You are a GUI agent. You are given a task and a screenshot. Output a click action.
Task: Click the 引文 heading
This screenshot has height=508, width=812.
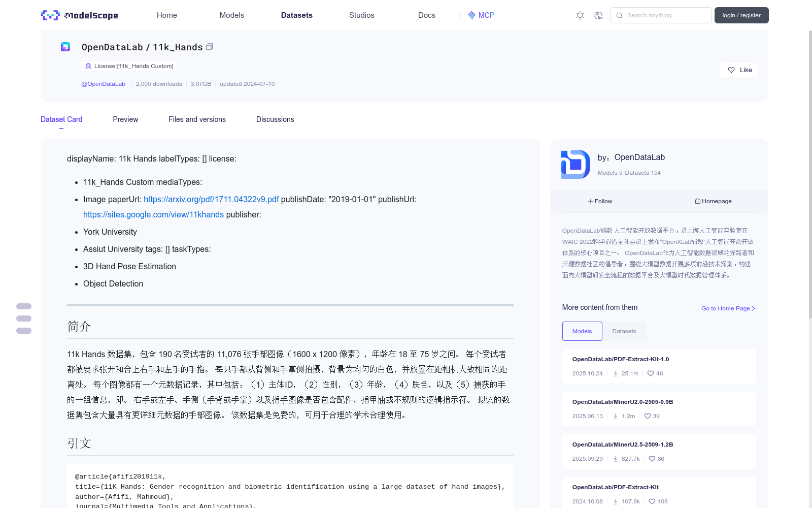[x=79, y=443]
